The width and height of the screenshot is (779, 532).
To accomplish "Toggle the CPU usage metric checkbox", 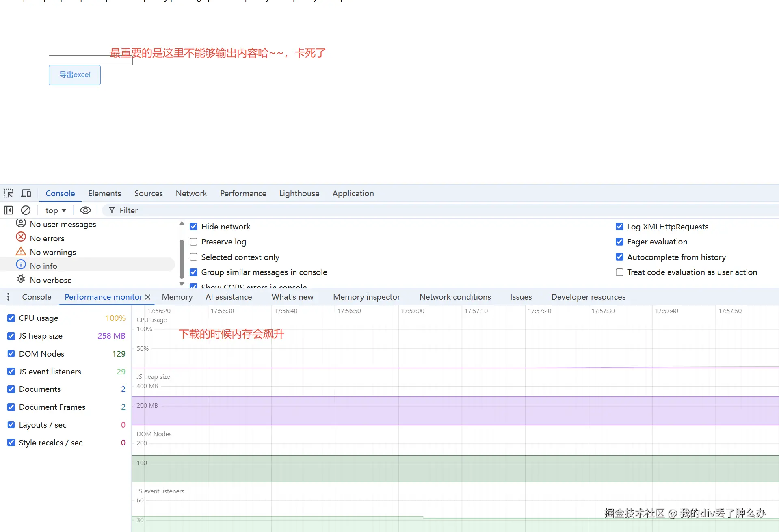I will [x=11, y=318].
